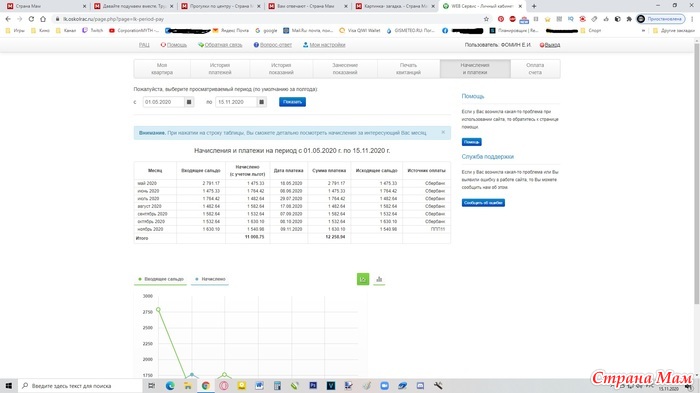The height and width of the screenshot is (393, 700).
Task: Select the май 2020 table row
Action: tap(292, 183)
